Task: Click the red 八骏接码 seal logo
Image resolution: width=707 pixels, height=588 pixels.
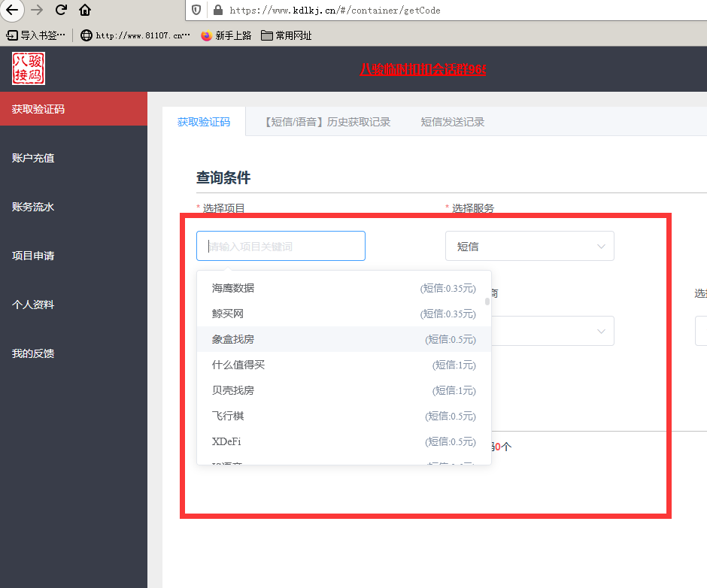Action: [29, 68]
